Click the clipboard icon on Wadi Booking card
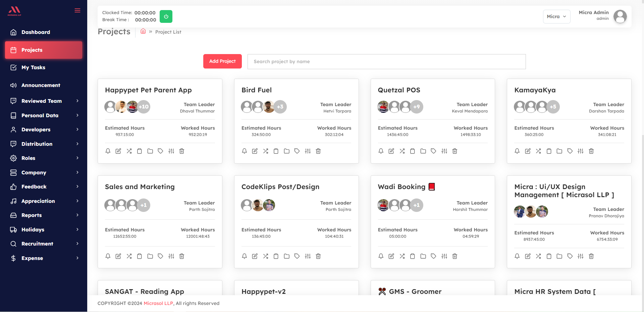Image resolution: width=644 pixels, height=312 pixels. tap(413, 256)
